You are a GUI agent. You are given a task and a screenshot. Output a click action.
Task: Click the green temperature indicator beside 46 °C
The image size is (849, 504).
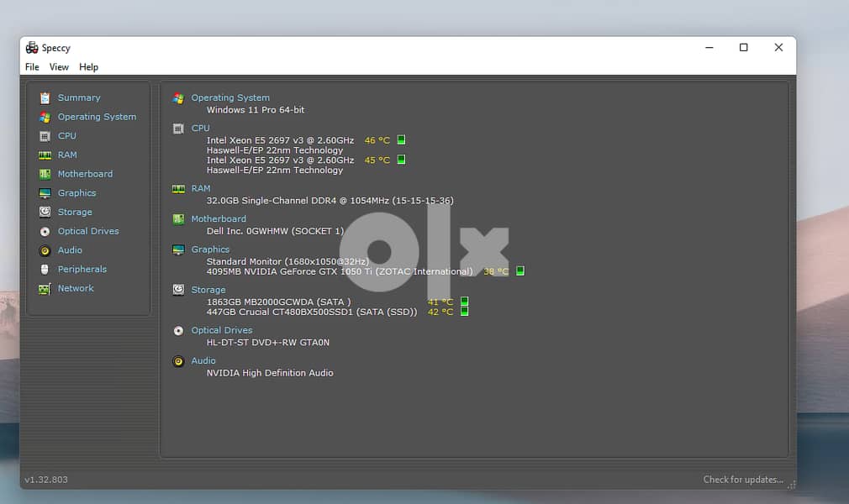(x=401, y=140)
